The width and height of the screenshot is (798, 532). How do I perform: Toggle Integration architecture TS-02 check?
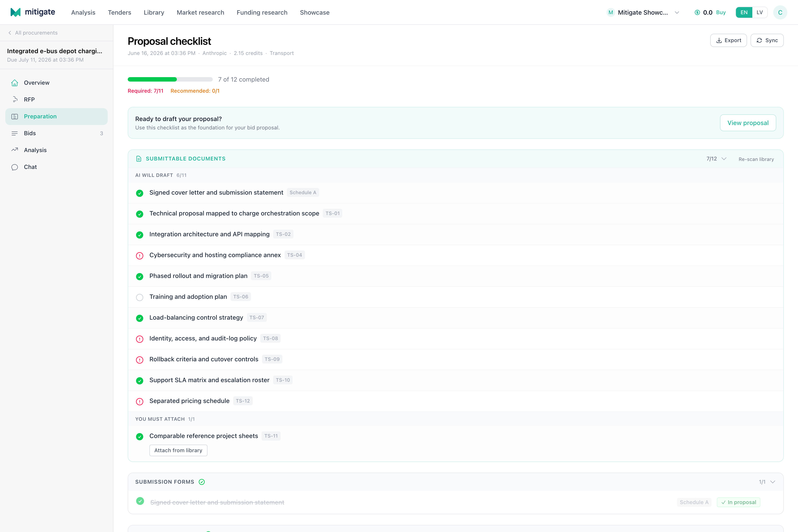click(139, 235)
